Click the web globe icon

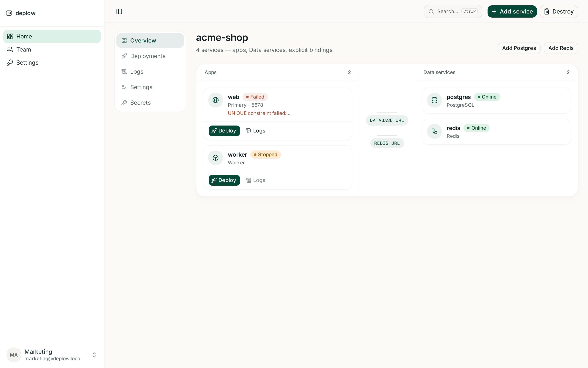[216, 100]
